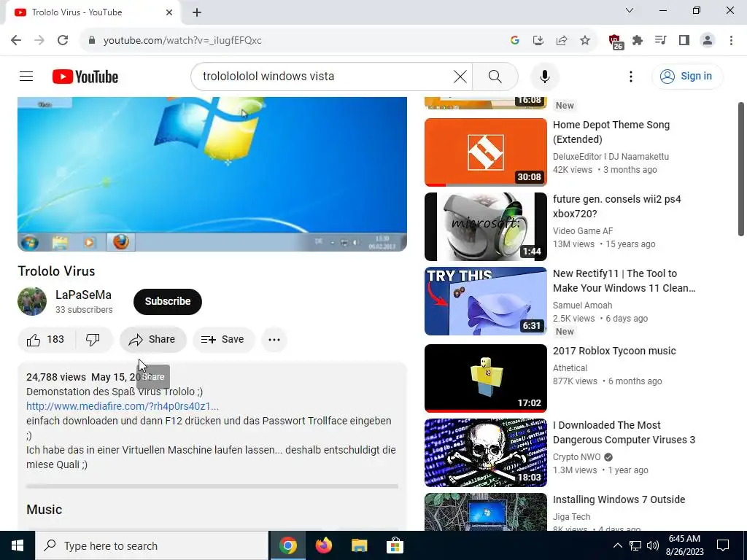Open a new browser tab
The height and width of the screenshot is (560, 747).
pos(197,13)
